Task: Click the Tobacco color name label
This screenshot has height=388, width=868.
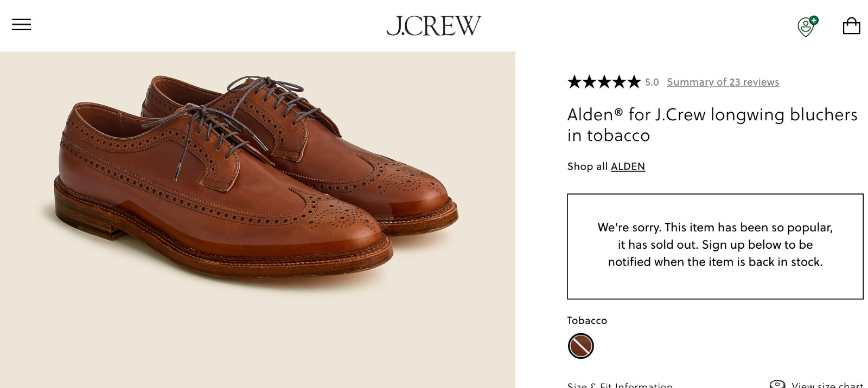Action: click(x=587, y=320)
